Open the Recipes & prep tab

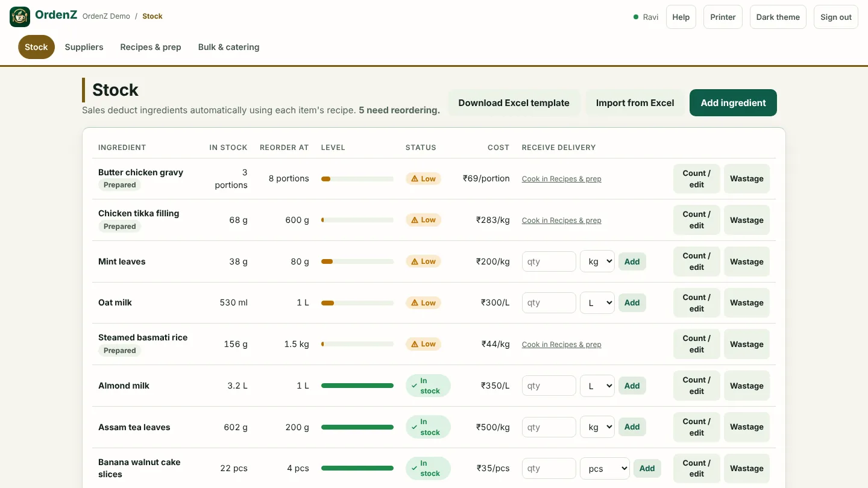click(x=151, y=47)
